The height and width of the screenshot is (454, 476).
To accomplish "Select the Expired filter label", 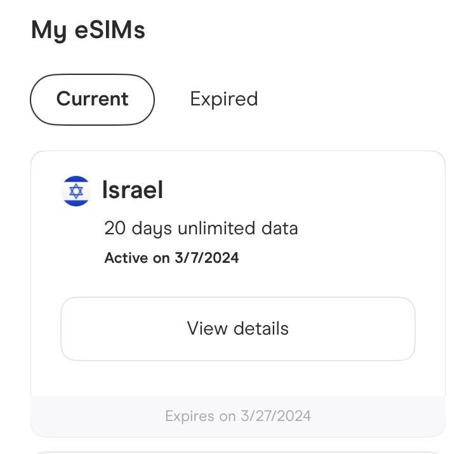I will pos(224,99).
